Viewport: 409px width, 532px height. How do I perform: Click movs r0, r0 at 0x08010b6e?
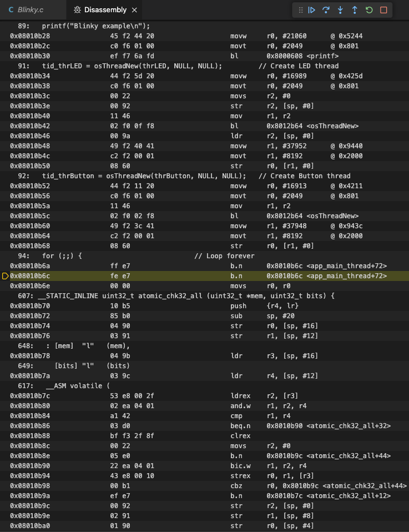click(204, 286)
